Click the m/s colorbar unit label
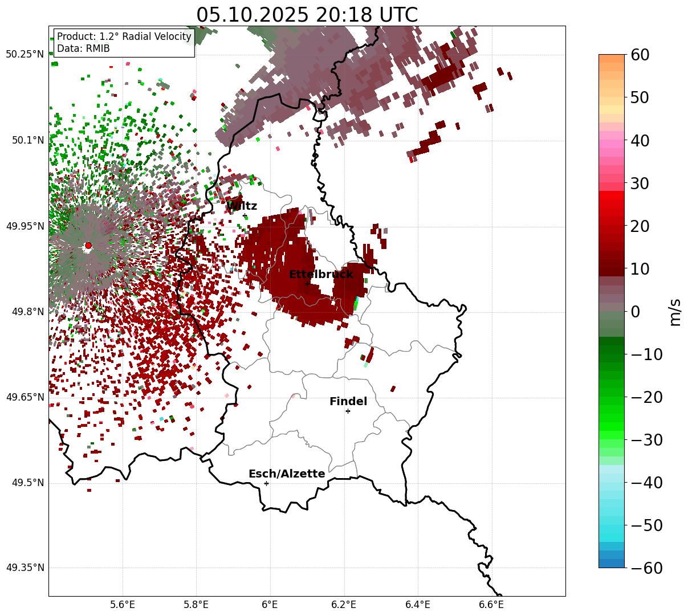 tap(676, 312)
